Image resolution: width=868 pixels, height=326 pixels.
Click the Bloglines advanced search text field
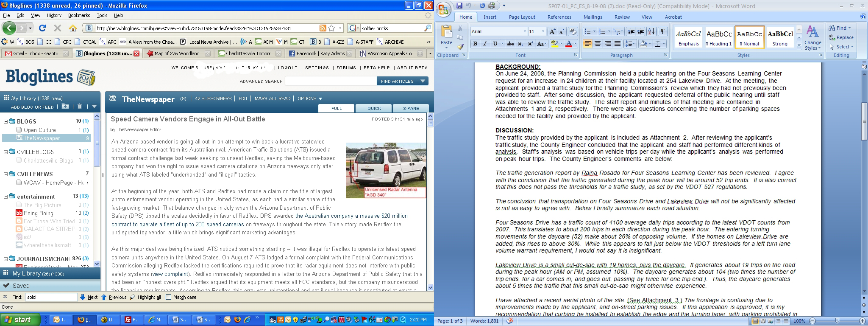point(331,81)
